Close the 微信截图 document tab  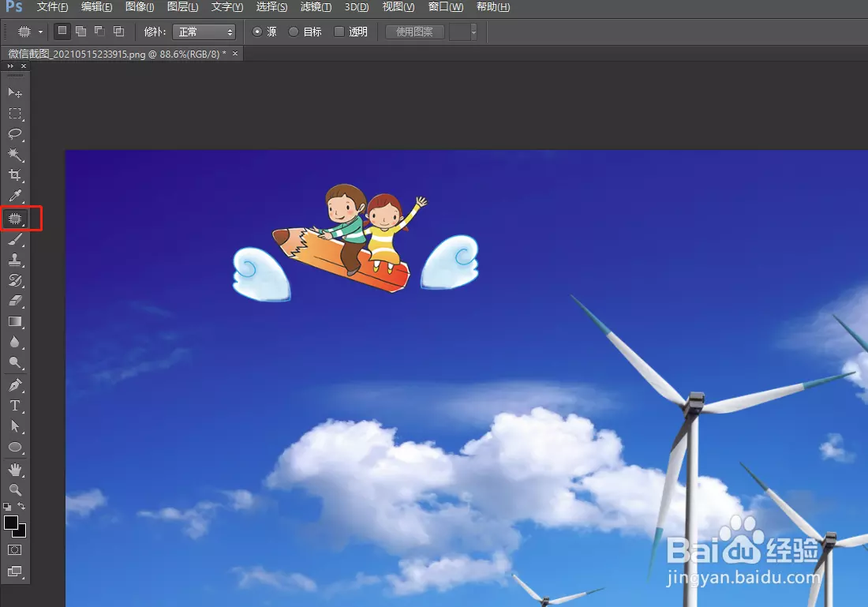click(234, 53)
